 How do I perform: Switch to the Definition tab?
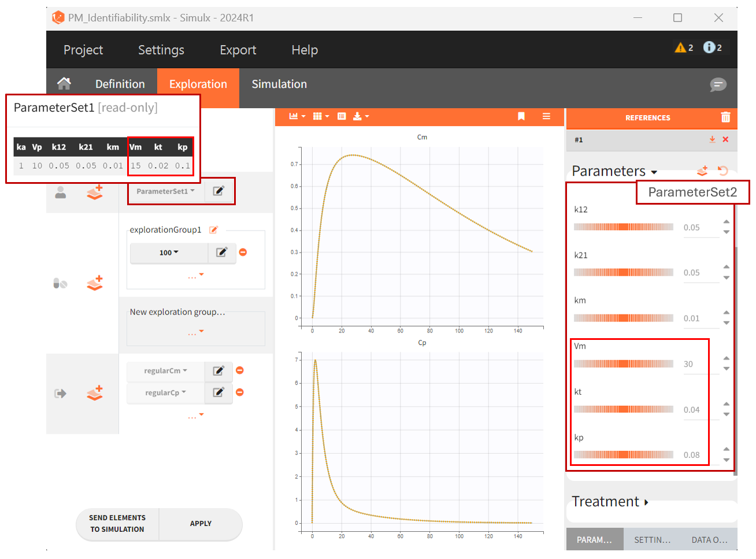(x=120, y=84)
